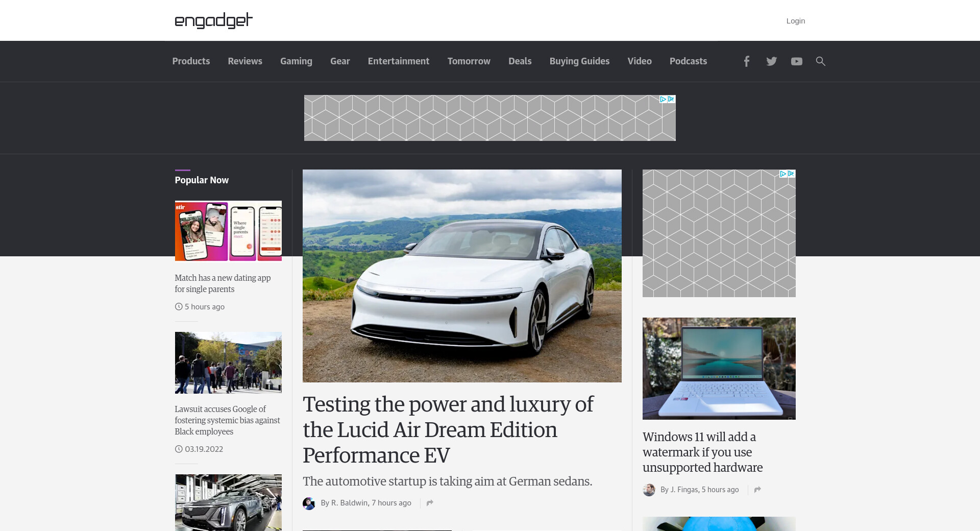980x531 pixels.
Task: Click the Login link
Action: pos(796,21)
